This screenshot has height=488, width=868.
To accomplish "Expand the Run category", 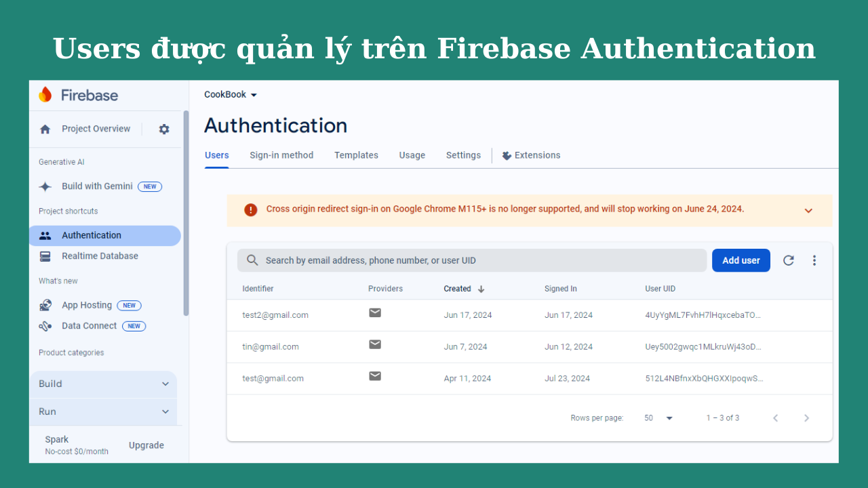I will tap(103, 412).
